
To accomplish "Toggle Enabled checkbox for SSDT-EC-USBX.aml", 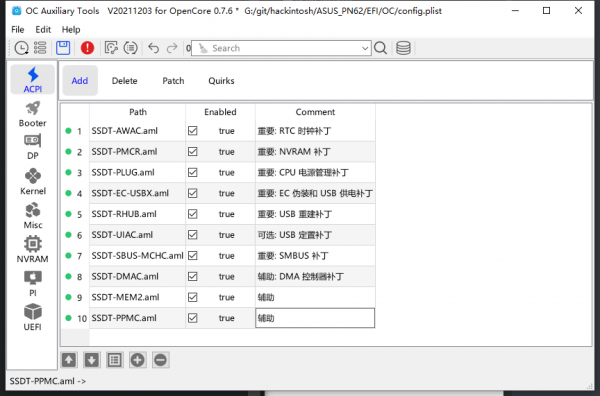I will 192,193.
